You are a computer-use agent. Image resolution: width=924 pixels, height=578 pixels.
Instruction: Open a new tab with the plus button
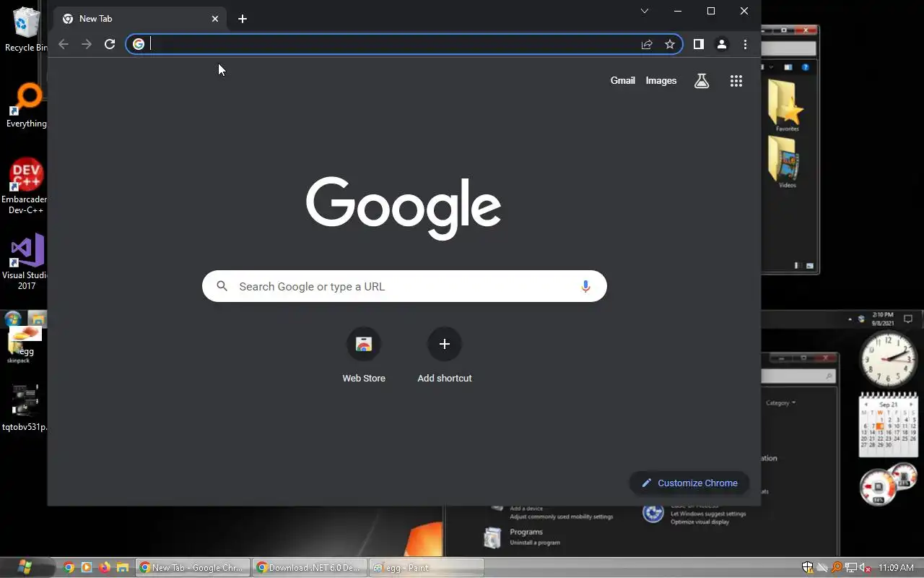pos(243,19)
